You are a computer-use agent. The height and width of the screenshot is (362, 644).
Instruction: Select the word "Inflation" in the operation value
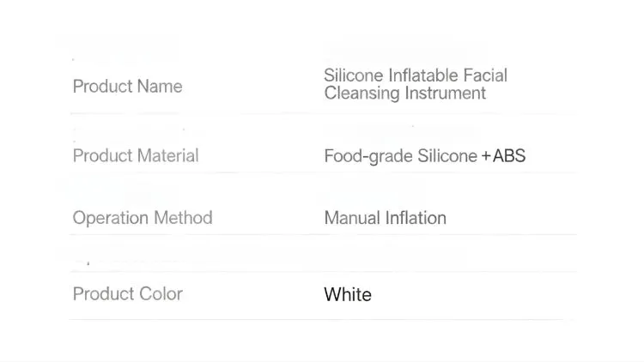pyautogui.click(x=414, y=218)
